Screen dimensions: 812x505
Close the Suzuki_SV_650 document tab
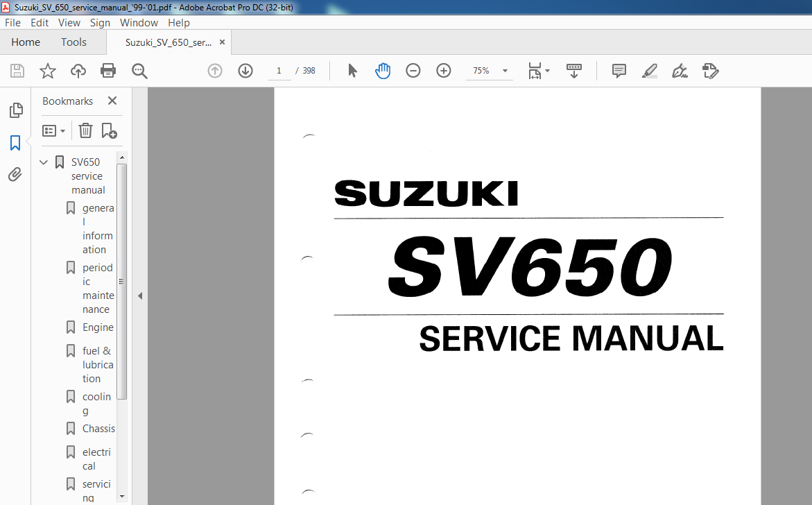pyautogui.click(x=222, y=42)
